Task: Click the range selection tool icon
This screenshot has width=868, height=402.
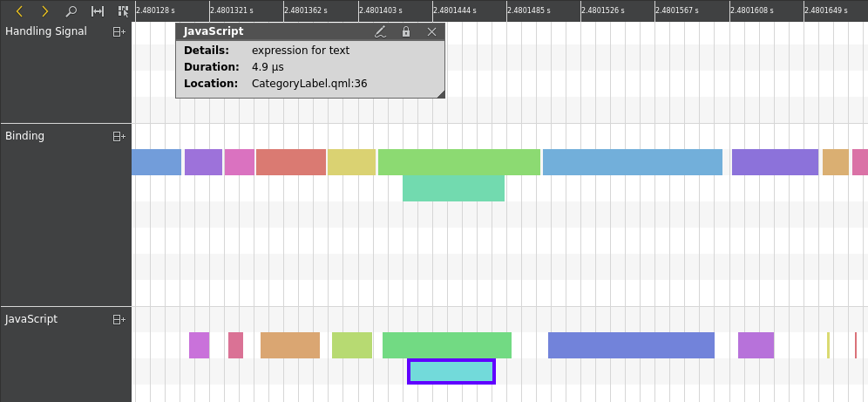Action: [98, 11]
